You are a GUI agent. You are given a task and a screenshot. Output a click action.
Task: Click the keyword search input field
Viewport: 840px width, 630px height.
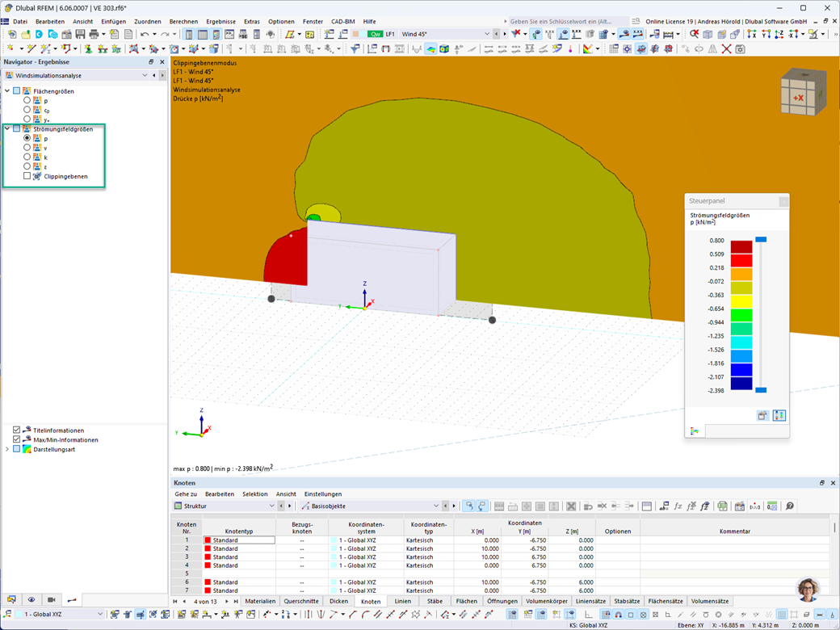(568, 22)
